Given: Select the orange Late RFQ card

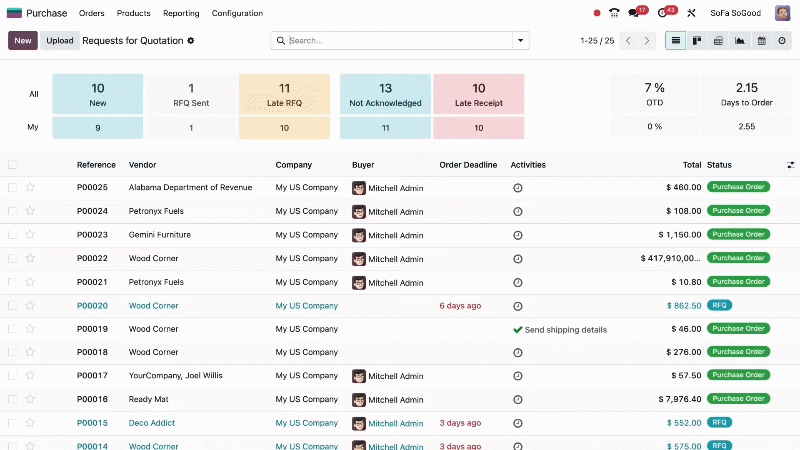Looking at the screenshot, I should click(x=284, y=93).
